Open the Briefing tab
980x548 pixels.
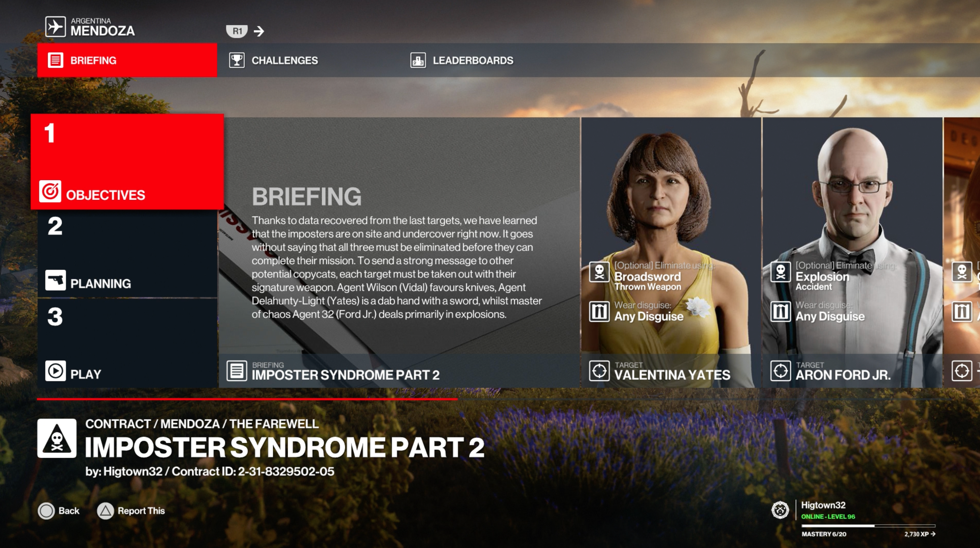click(127, 60)
